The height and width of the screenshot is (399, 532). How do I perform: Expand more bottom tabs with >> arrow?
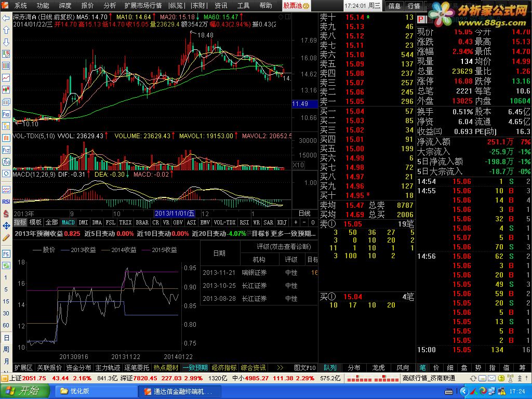click(280, 368)
